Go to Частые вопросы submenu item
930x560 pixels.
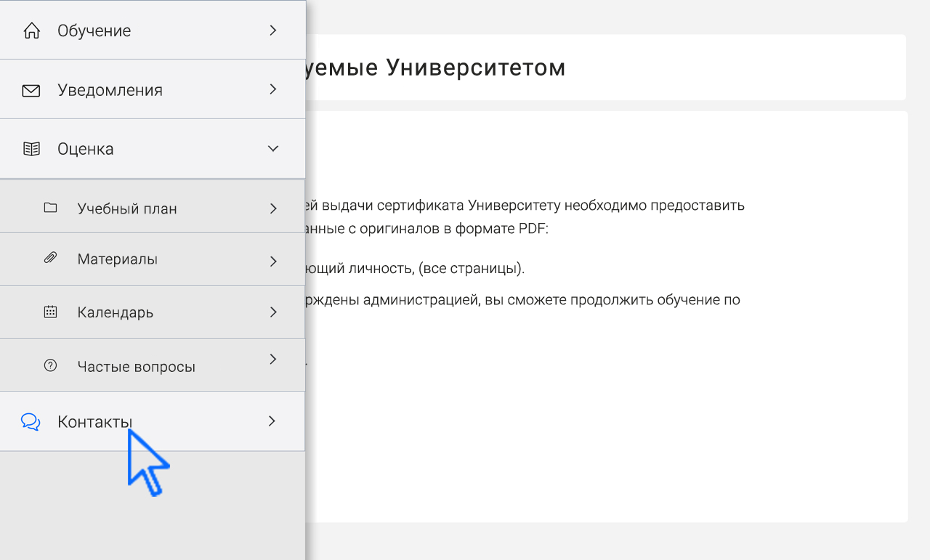click(x=153, y=365)
